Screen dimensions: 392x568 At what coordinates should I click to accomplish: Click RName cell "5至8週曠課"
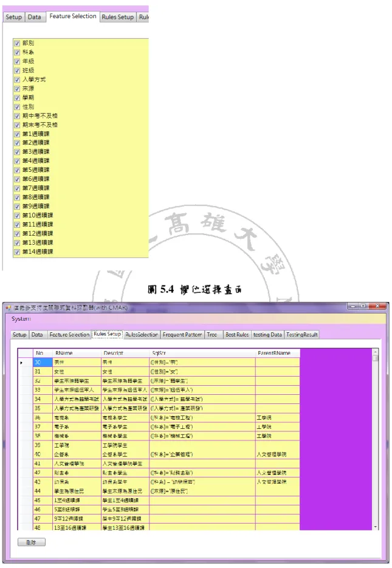point(77,510)
